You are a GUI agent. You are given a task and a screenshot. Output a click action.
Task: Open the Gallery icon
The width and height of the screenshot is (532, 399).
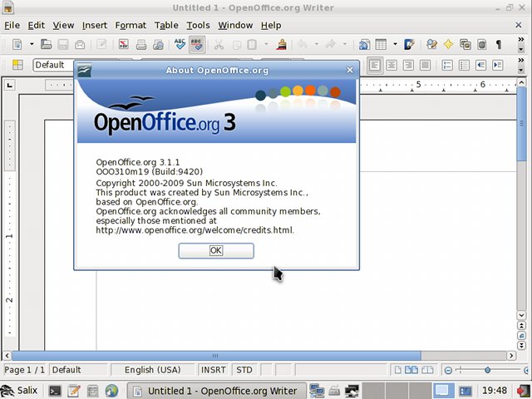coord(465,44)
